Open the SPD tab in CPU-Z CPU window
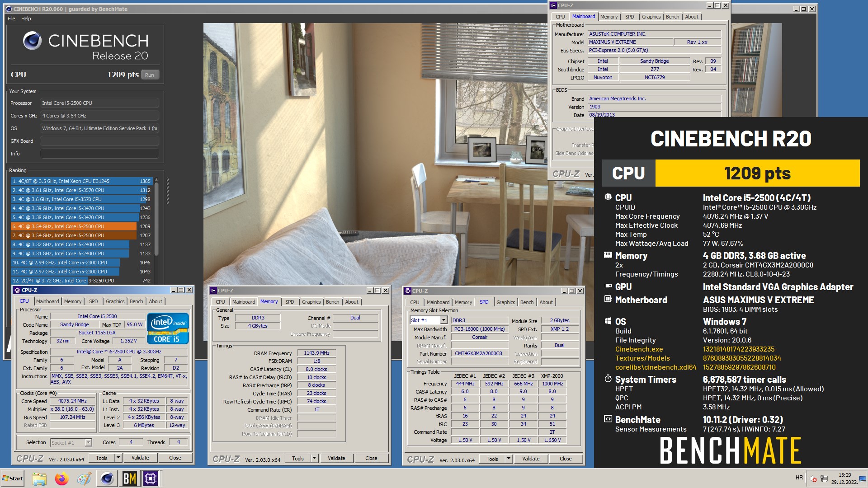The width and height of the screenshot is (868, 488). tap(93, 301)
